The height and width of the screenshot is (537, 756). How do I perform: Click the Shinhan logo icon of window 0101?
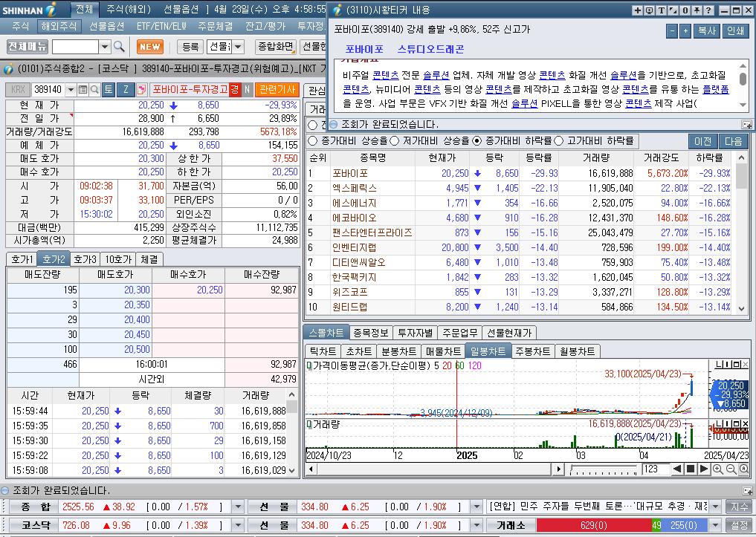[8, 69]
